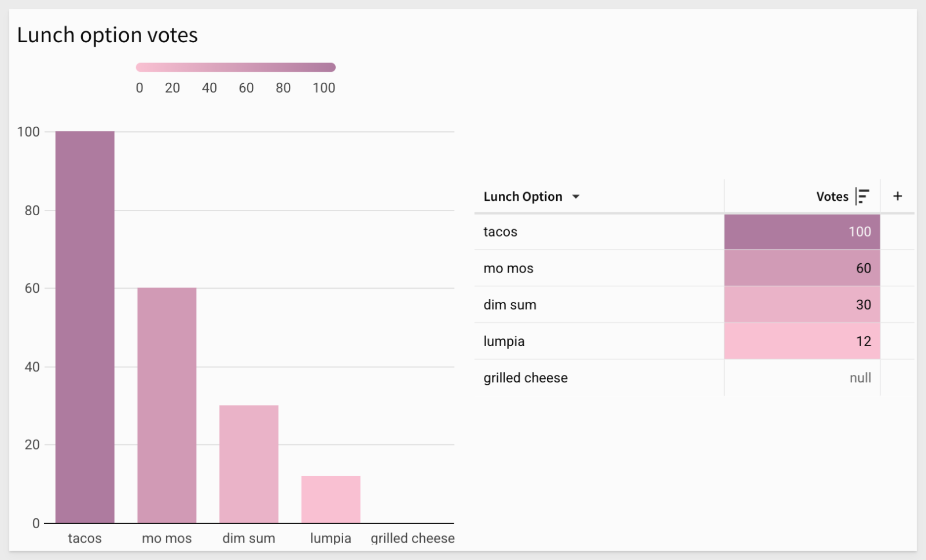This screenshot has width=926, height=560.
Task: Select the tacos row label in table
Action: (x=501, y=232)
